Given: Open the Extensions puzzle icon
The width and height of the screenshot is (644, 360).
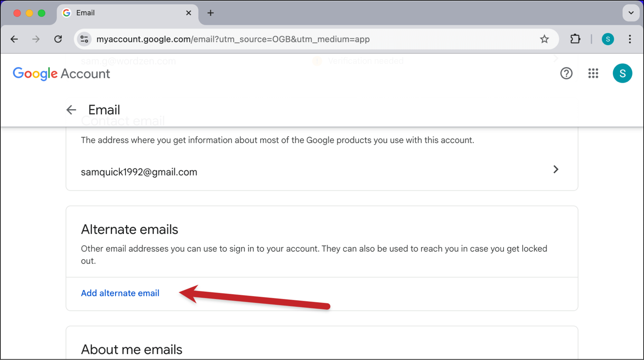Looking at the screenshot, I should (575, 39).
